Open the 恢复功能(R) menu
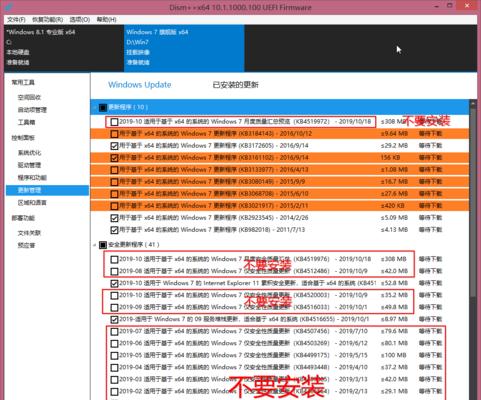Image resolution: width=481 pixels, height=400 pixels. 47,20
